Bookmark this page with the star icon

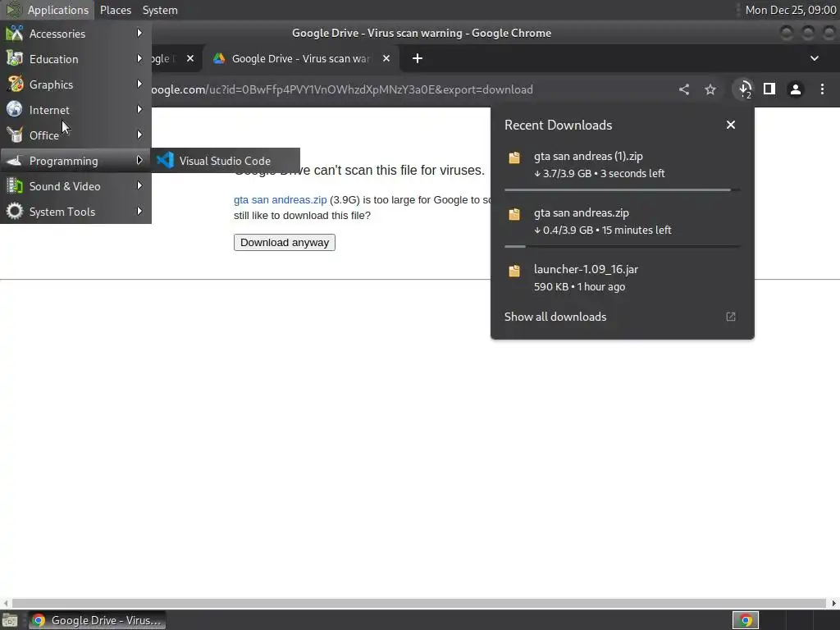point(710,89)
